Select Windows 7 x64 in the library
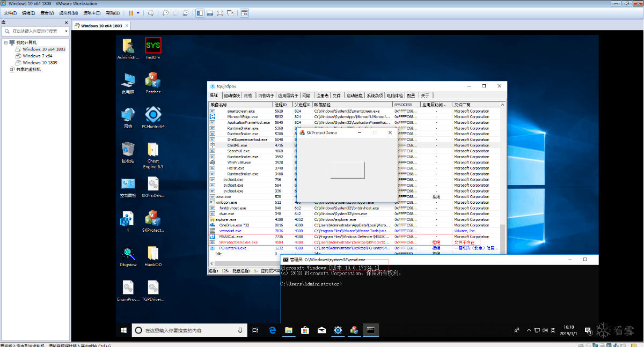 [x=38, y=56]
